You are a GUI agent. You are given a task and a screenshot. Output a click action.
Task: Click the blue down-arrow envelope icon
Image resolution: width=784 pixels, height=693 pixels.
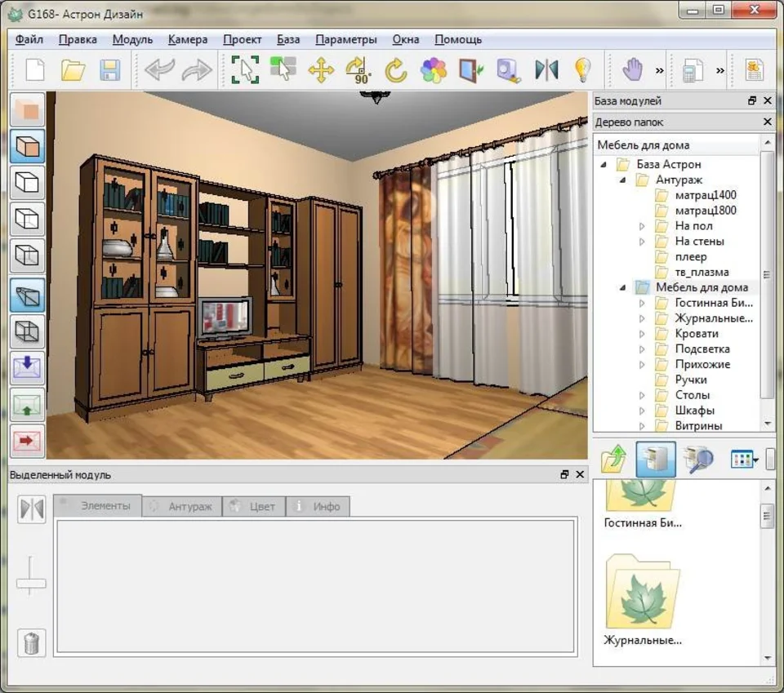coord(28,368)
